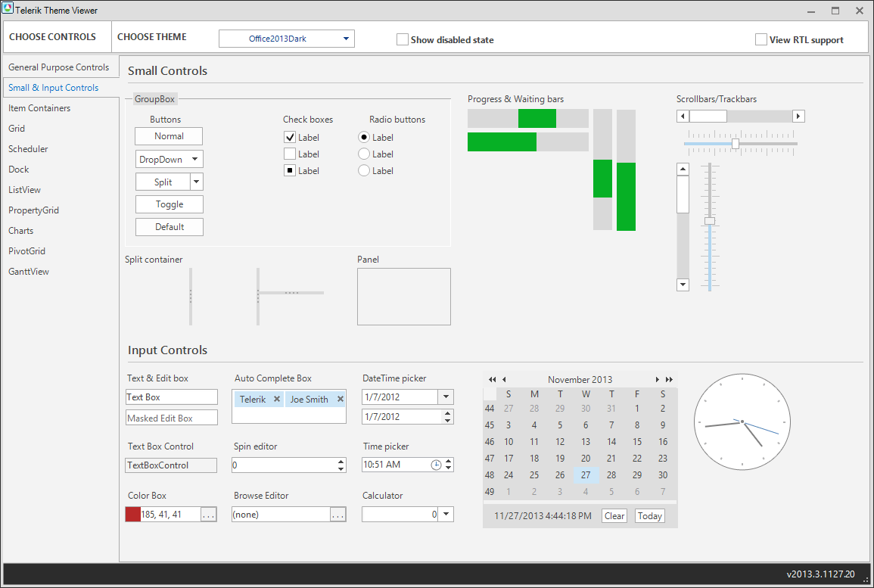
Task: Decrease the Spin editor value
Action: 341,468
